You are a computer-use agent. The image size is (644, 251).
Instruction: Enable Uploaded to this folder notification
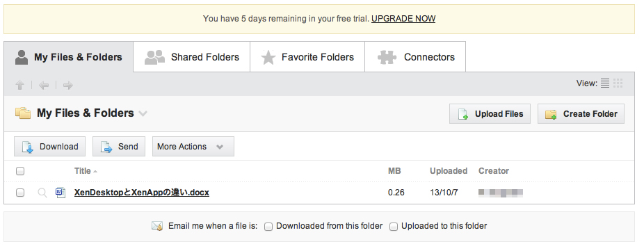[x=394, y=227]
